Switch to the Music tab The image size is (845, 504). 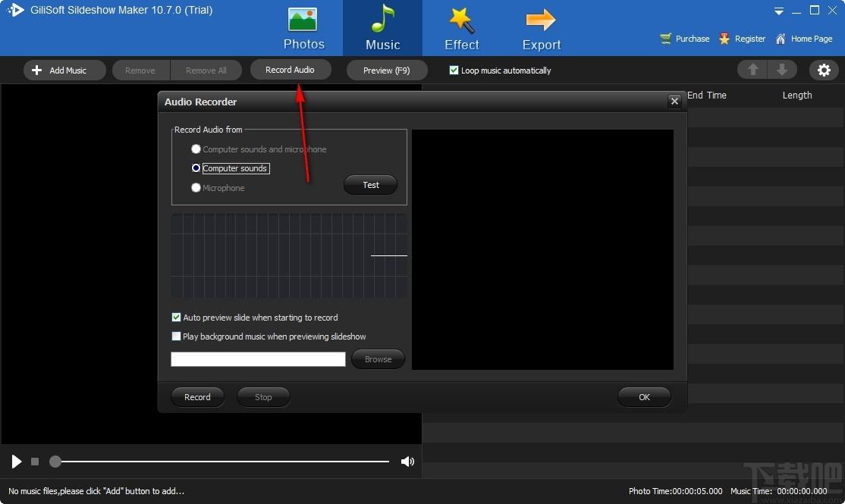click(x=382, y=28)
